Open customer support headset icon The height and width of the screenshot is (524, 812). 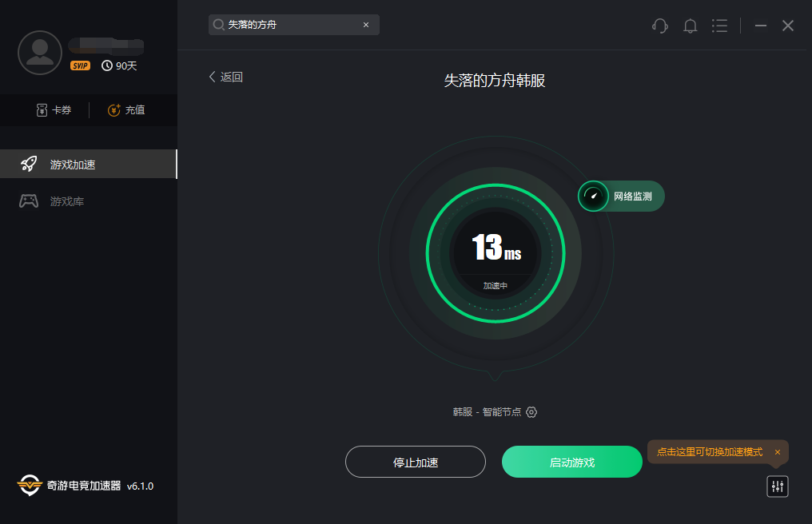tap(660, 26)
